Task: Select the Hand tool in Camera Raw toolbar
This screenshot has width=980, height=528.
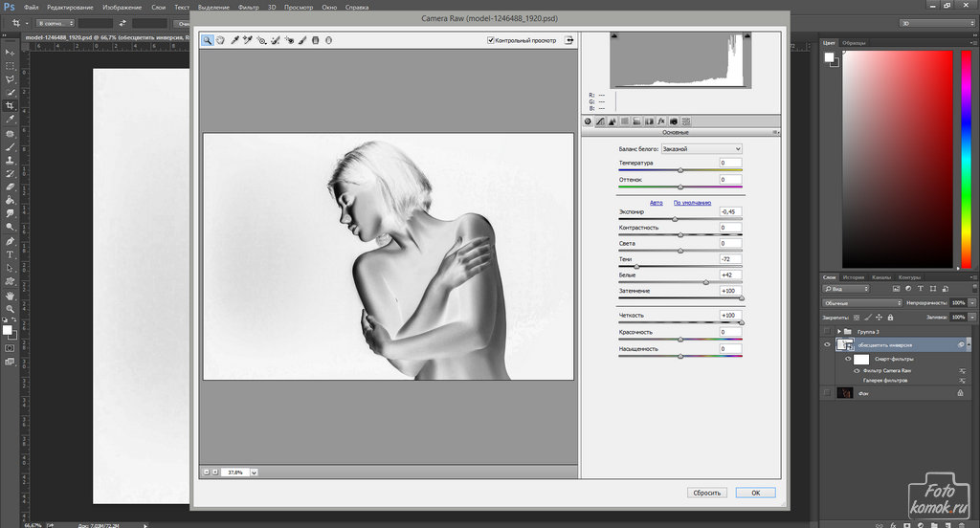Action: pyautogui.click(x=220, y=40)
